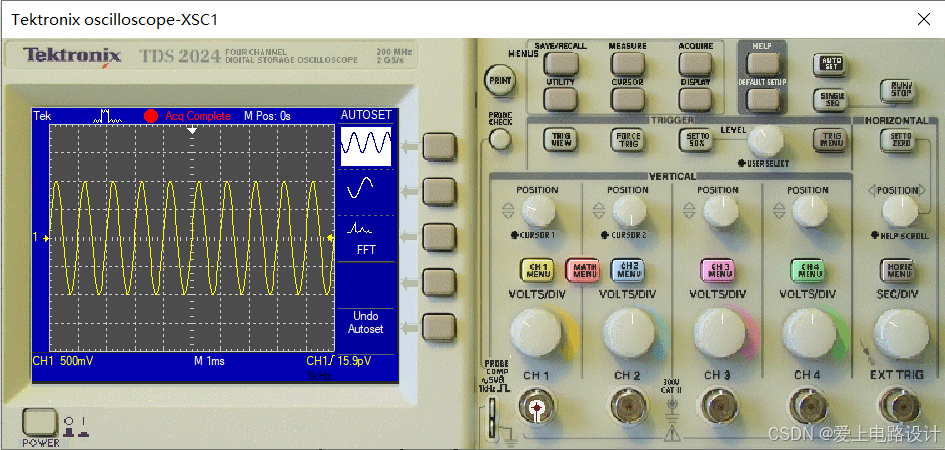The width and height of the screenshot is (945, 450).
Task: Click the CH3 VOLTS/DIV knob
Action: point(718,333)
